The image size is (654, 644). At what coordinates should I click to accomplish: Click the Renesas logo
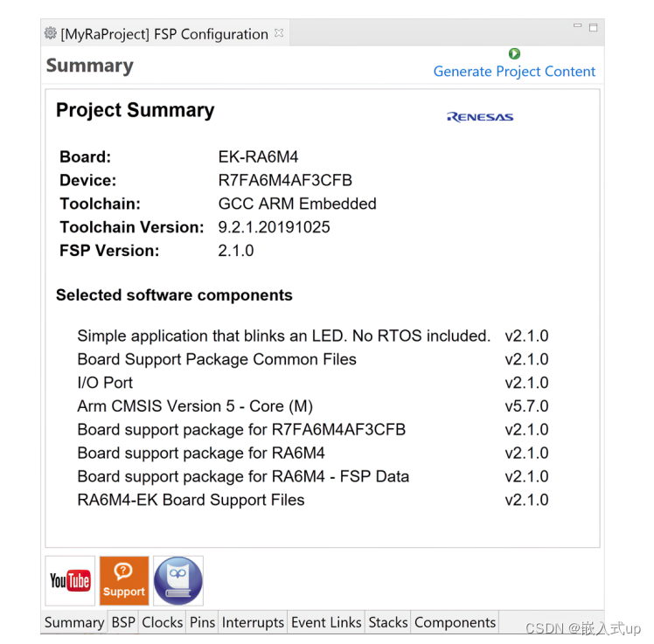pyautogui.click(x=480, y=117)
